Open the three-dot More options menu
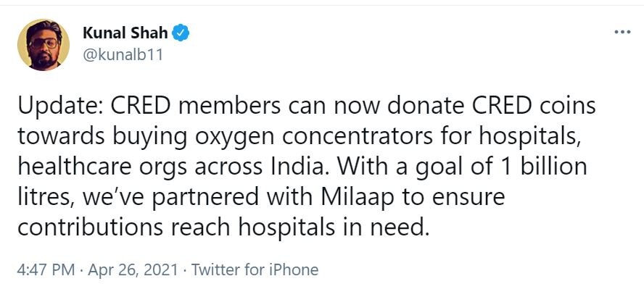This screenshot has height=297, width=644. pyautogui.click(x=622, y=33)
